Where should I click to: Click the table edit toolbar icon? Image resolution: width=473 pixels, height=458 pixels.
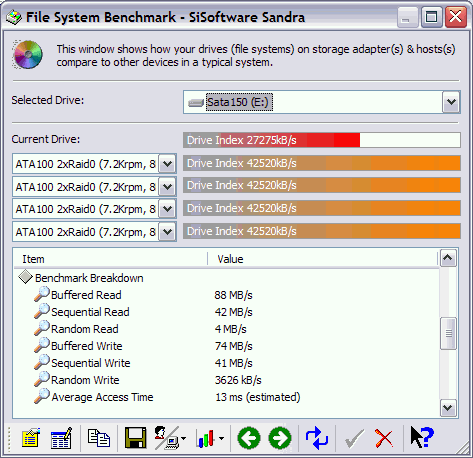pyautogui.click(x=61, y=438)
